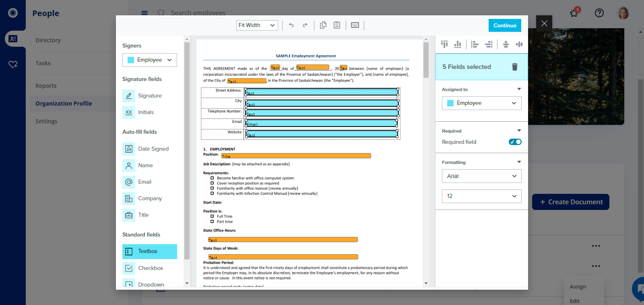The image size is (644, 305).
Task: Collapse the Required section
Action: 519,131
